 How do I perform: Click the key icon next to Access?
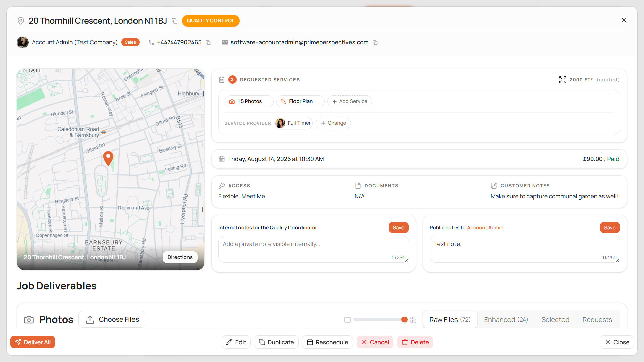pyautogui.click(x=222, y=186)
